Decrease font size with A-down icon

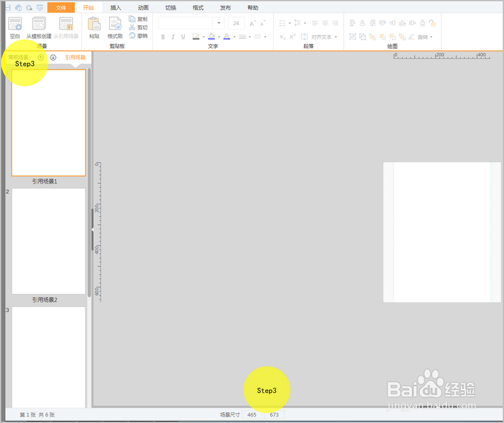tap(263, 23)
